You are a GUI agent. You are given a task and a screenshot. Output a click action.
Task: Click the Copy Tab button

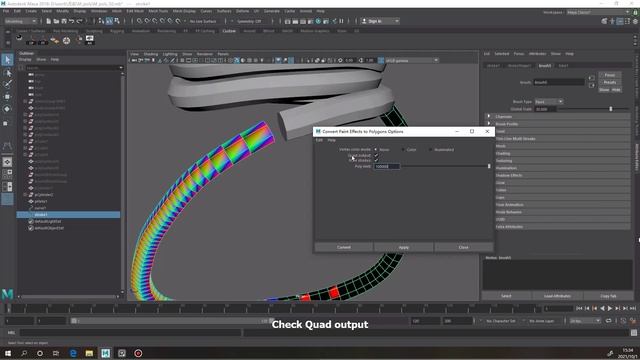608,296
